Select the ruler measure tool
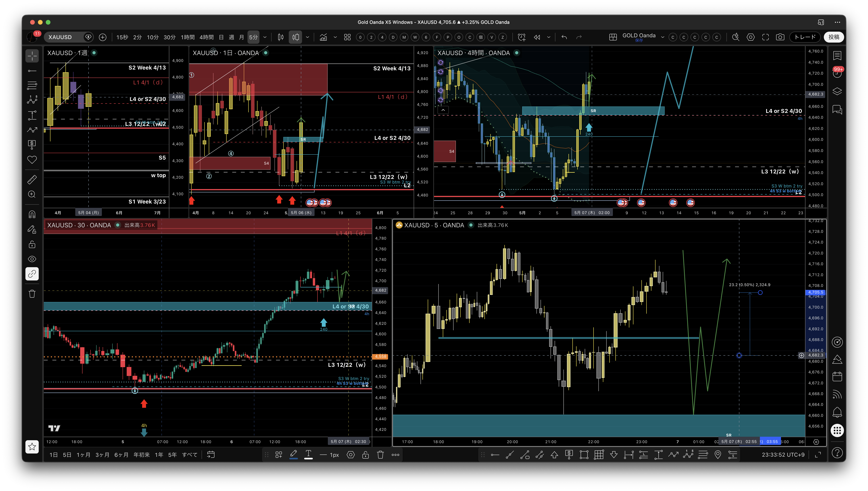The height and width of the screenshot is (491, 868). 32,179
